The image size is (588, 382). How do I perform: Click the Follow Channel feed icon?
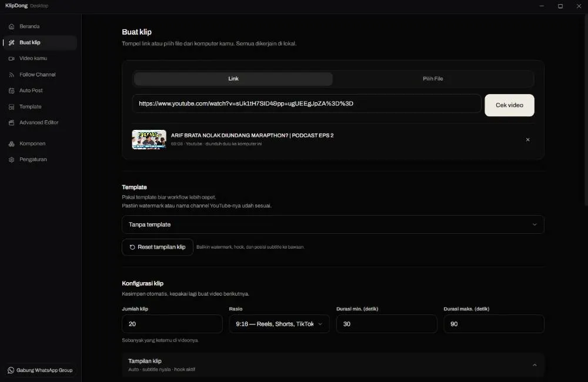point(12,75)
